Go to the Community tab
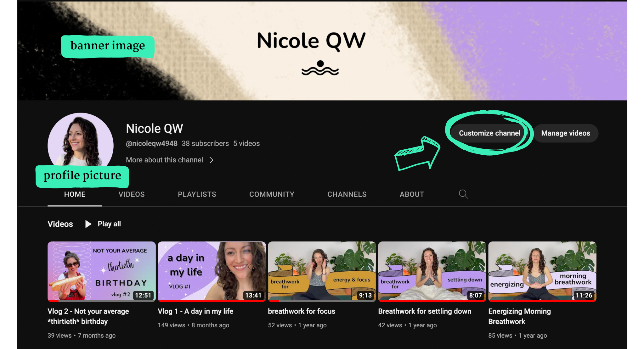The height and width of the screenshot is (349, 644). 272,194
